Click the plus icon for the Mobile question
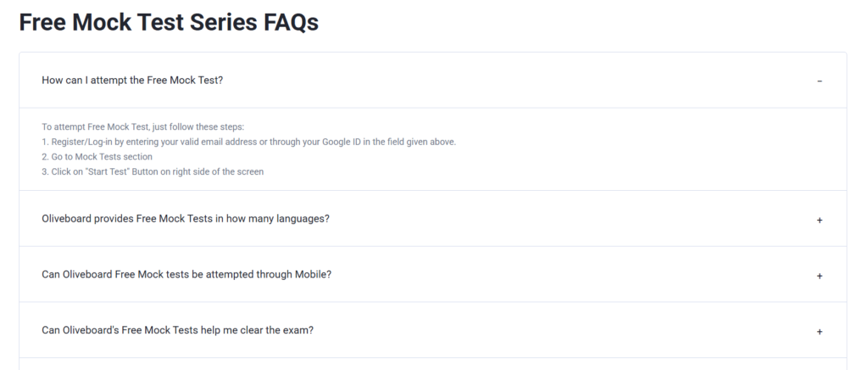The height and width of the screenshot is (370, 868). pyautogui.click(x=819, y=276)
